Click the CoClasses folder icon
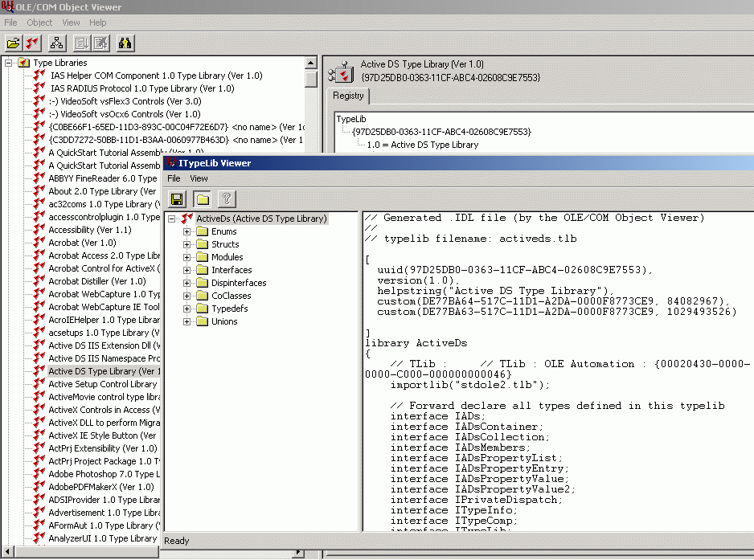 (x=203, y=296)
